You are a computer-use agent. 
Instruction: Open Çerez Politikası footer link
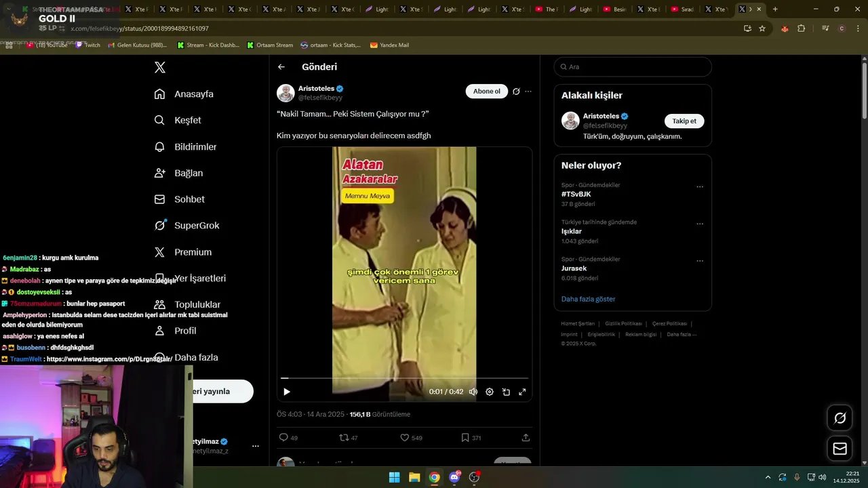pos(669,324)
